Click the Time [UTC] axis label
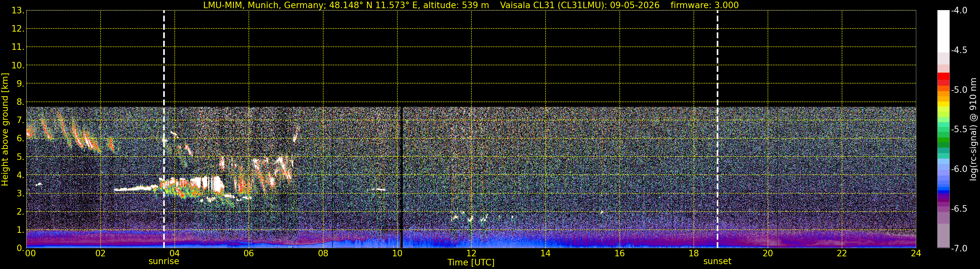Screen dimensions: 980x269 471,262
